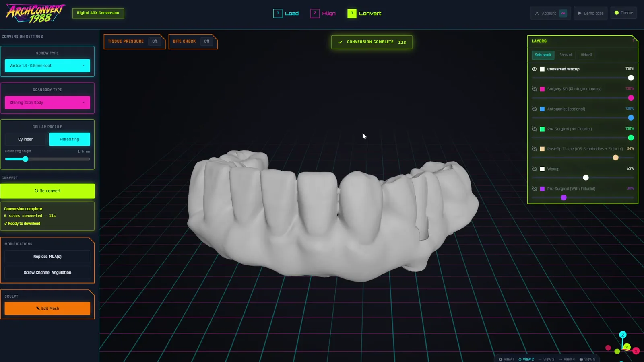Switch to View 4
This screenshot has width=644, height=362.
point(567,359)
